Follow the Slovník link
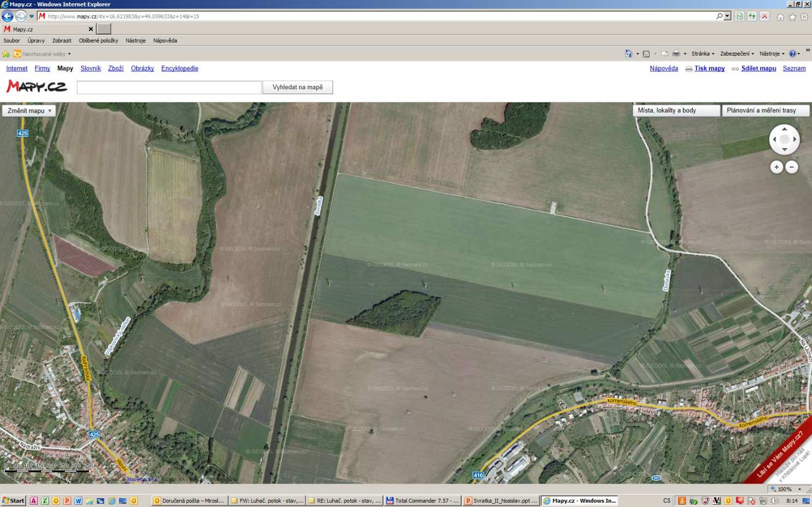Viewport: 812px width, 507px height. [x=90, y=69]
